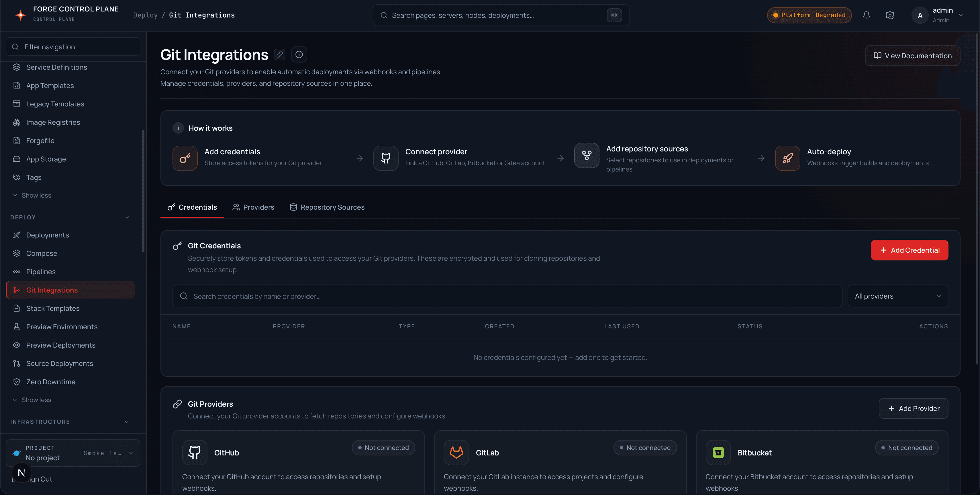Click the Preview Deployments eye icon
The height and width of the screenshot is (495, 980).
coord(16,345)
